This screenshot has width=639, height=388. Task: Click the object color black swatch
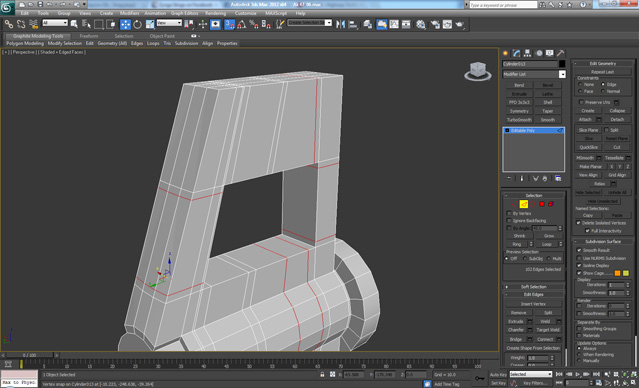[562, 64]
